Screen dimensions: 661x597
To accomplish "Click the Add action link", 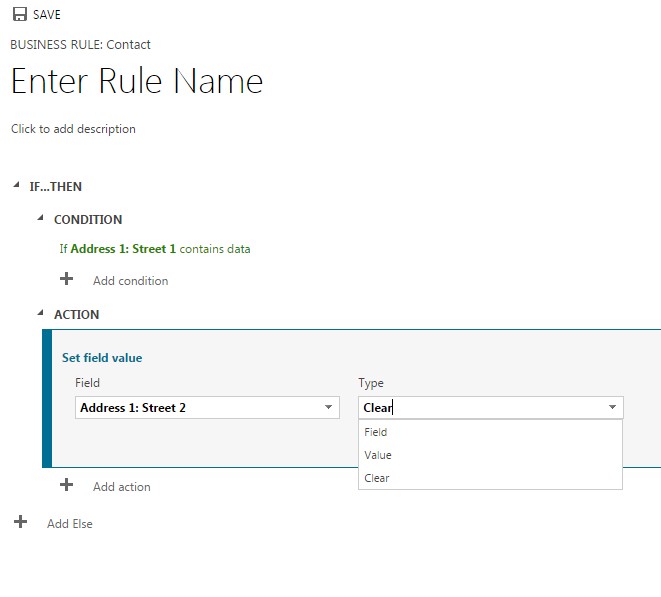I will point(121,487).
